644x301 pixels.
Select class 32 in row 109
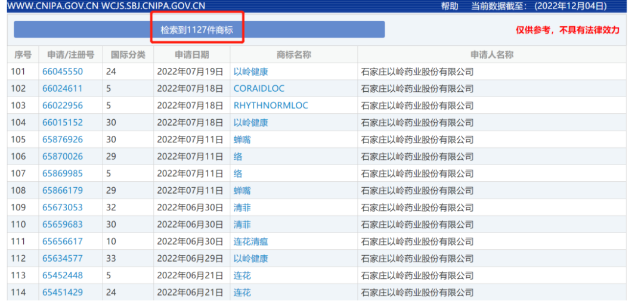[111, 208]
